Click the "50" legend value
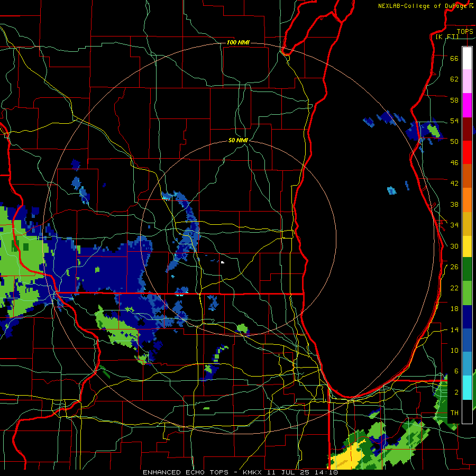 [454, 142]
